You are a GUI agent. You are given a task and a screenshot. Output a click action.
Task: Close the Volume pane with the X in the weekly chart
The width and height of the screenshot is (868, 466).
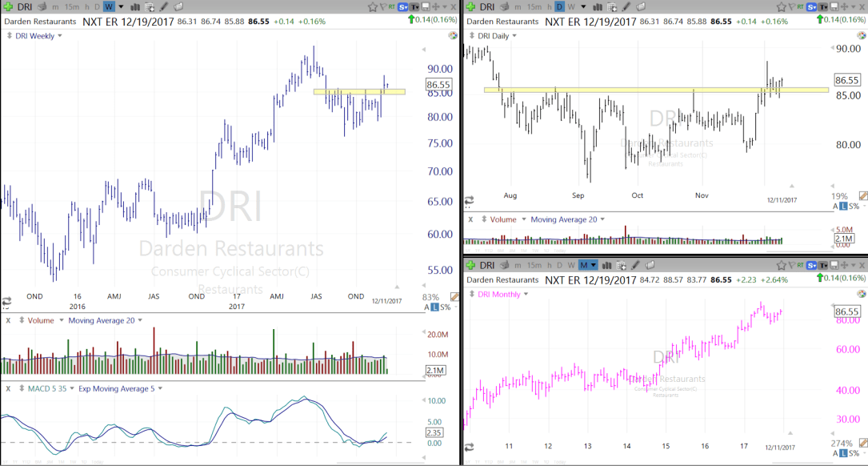point(8,320)
